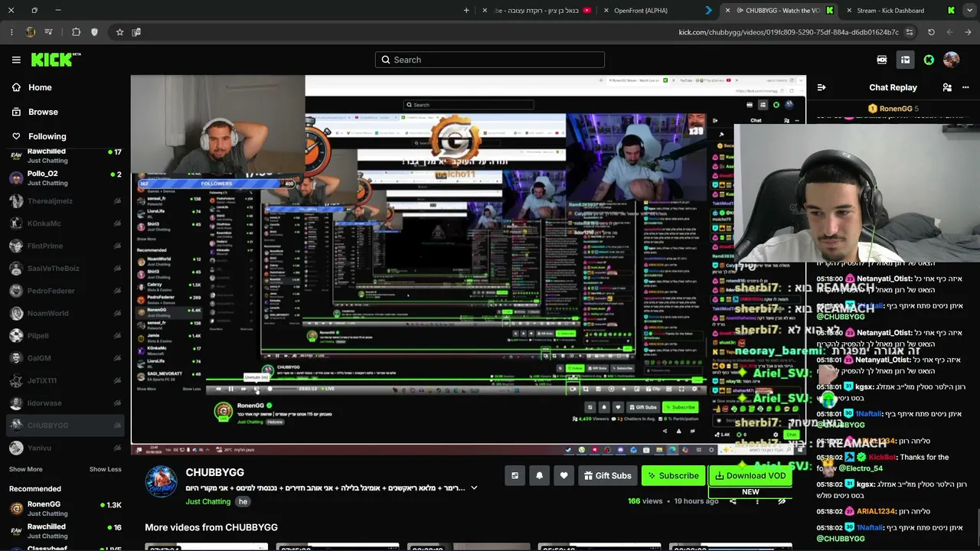The width and height of the screenshot is (980, 551).
Task: Click the CHUBBYGG channel avatar below video
Action: (x=162, y=482)
